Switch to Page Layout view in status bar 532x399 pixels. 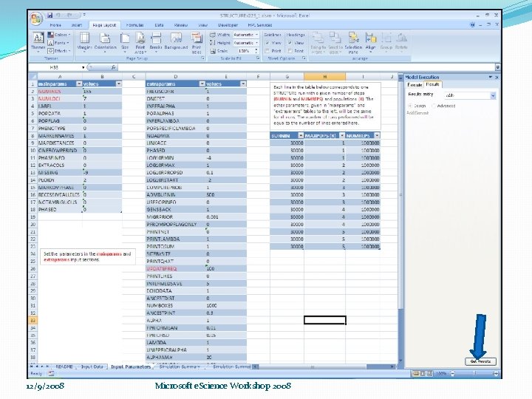click(423, 373)
